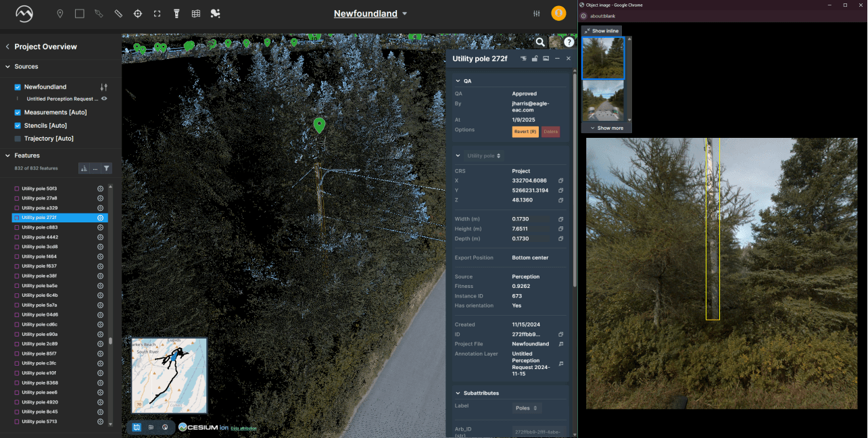Enable the Trajectory [Auto] checkbox
868x438 pixels.
[x=18, y=139]
